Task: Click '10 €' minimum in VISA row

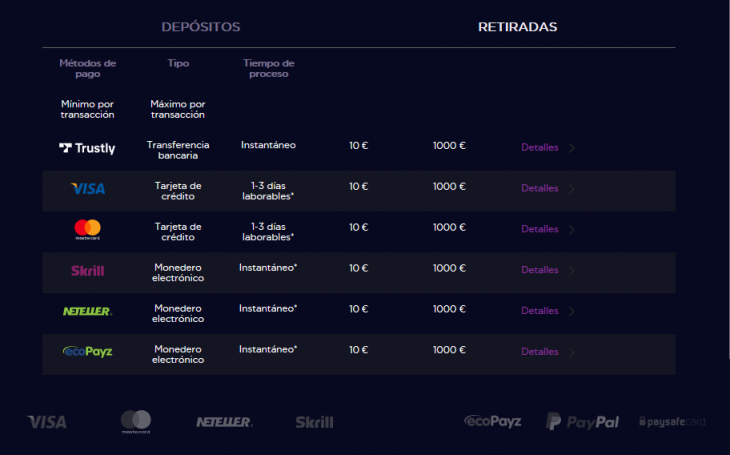Action: [x=358, y=186]
